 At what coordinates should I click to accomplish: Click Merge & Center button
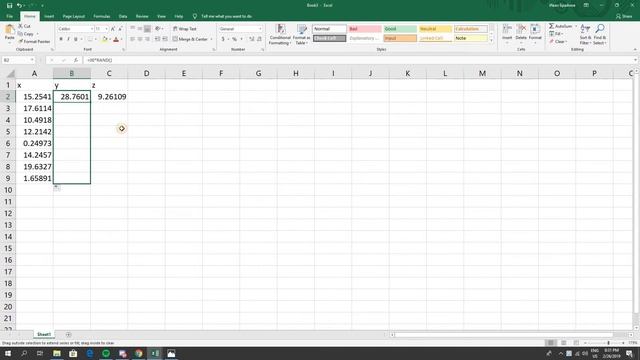(x=190, y=39)
